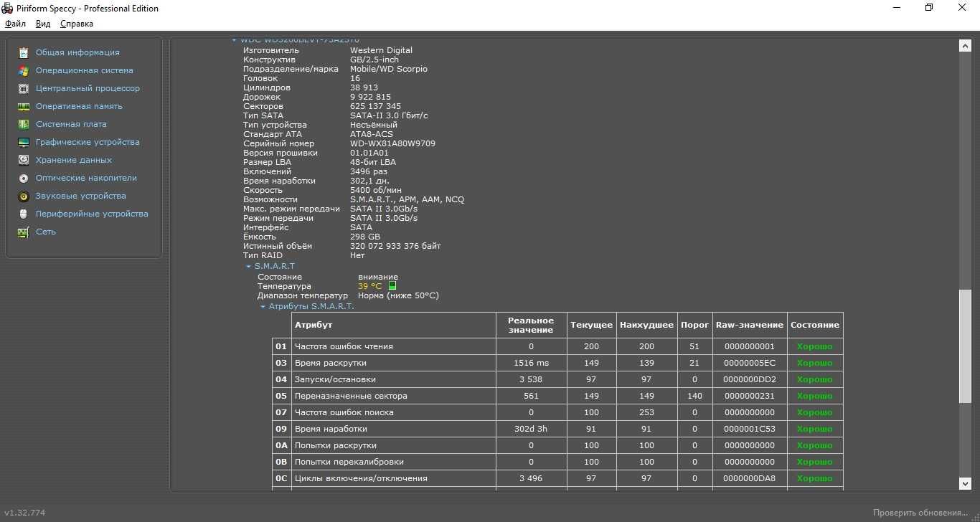Click the value 320 072 933 376 байт
The height and width of the screenshot is (522, 980).
coord(395,246)
